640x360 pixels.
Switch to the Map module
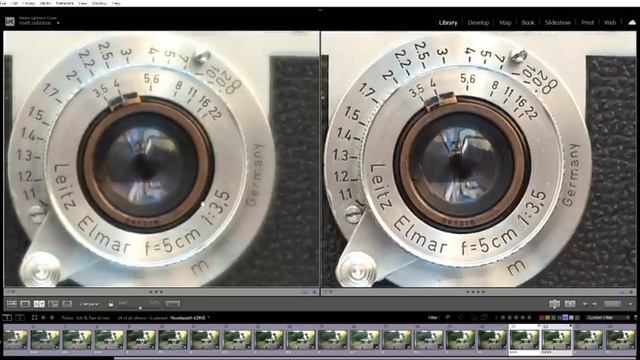[505, 23]
